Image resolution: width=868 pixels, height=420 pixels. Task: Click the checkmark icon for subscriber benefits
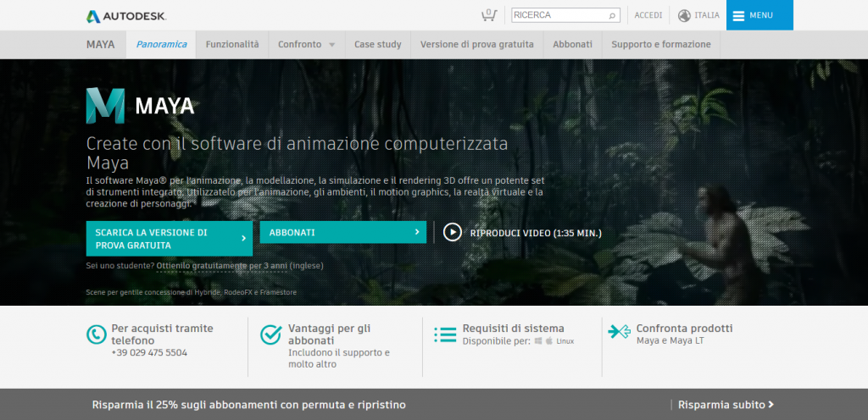coord(270,334)
